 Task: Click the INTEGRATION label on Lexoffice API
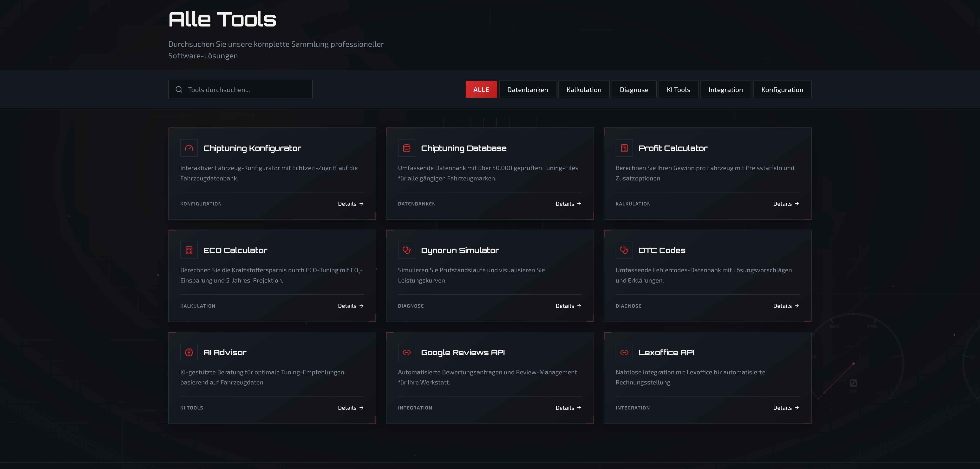[x=633, y=408]
